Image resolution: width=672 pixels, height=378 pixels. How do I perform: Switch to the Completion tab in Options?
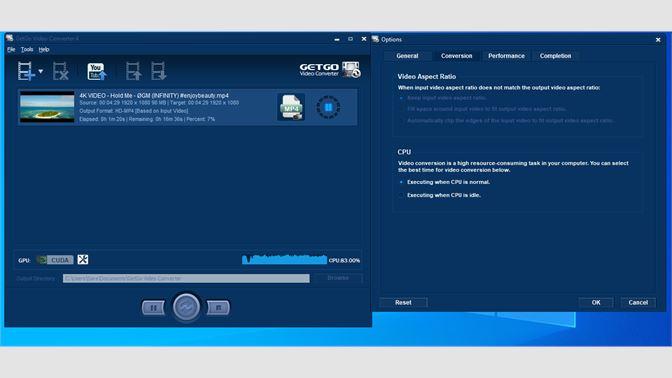coord(555,56)
